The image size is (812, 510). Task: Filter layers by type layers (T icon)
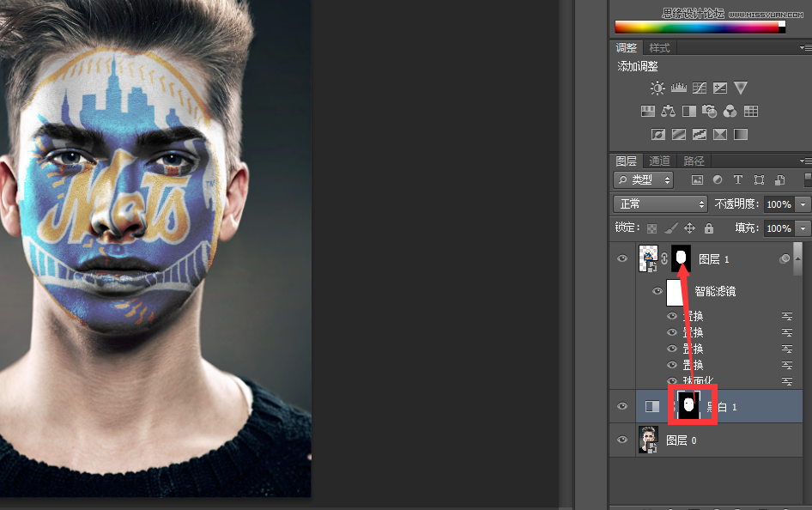coord(738,179)
